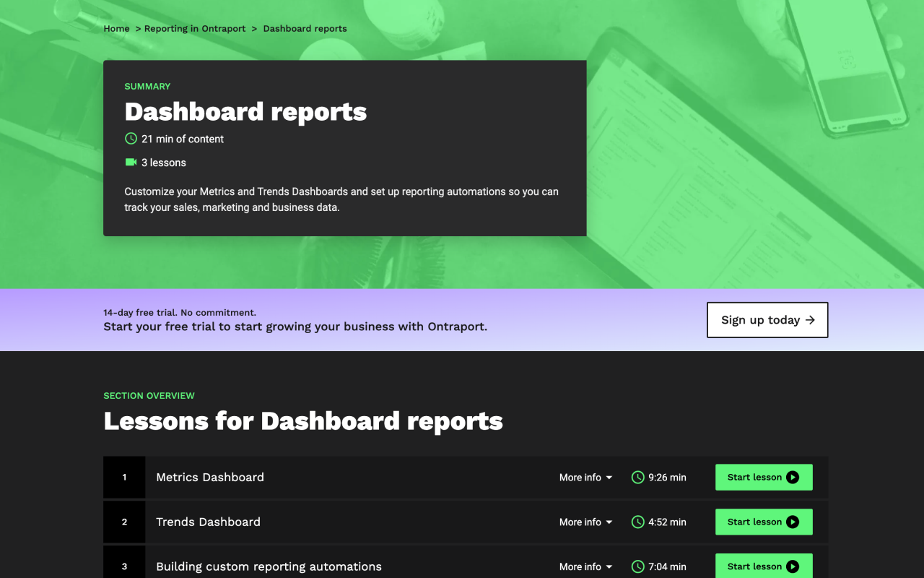This screenshot has height=578, width=924.
Task: Select Dashboard reports breadcrumb text
Action: coord(305,29)
